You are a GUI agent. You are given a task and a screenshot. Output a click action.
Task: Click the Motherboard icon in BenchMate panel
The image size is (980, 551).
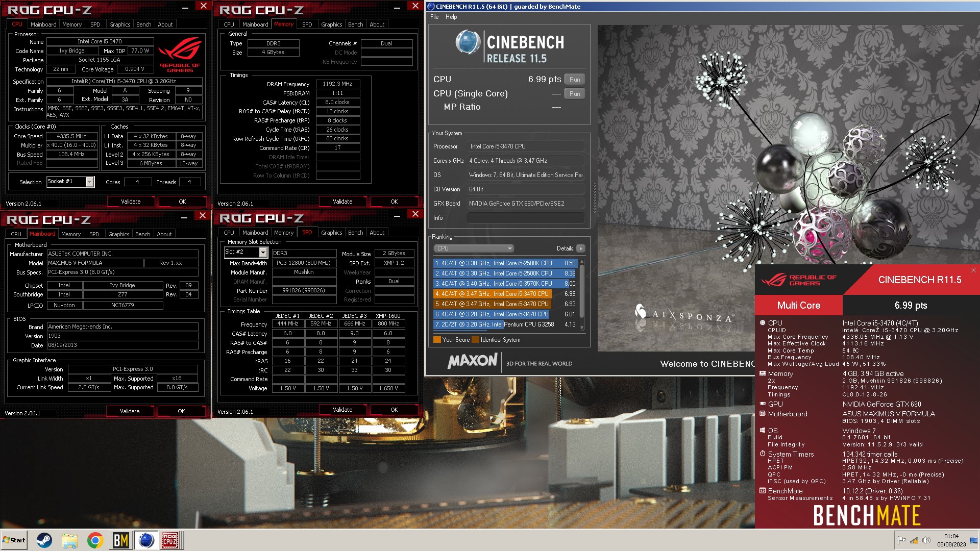[x=763, y=414]
